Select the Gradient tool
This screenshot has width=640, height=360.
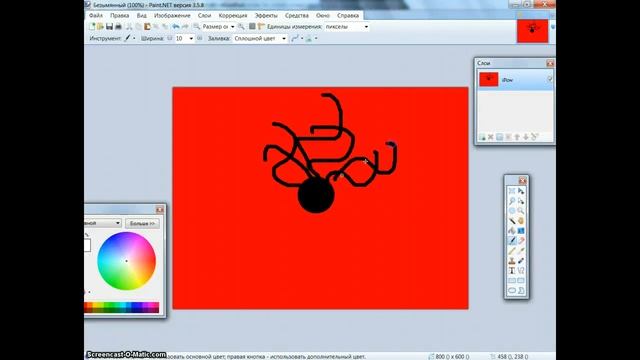click(521, 231)
